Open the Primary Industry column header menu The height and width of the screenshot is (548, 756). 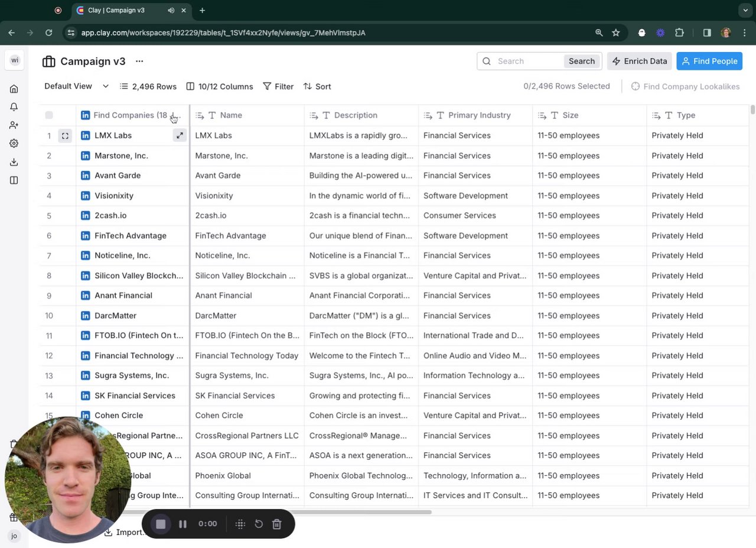coord(475,115)
